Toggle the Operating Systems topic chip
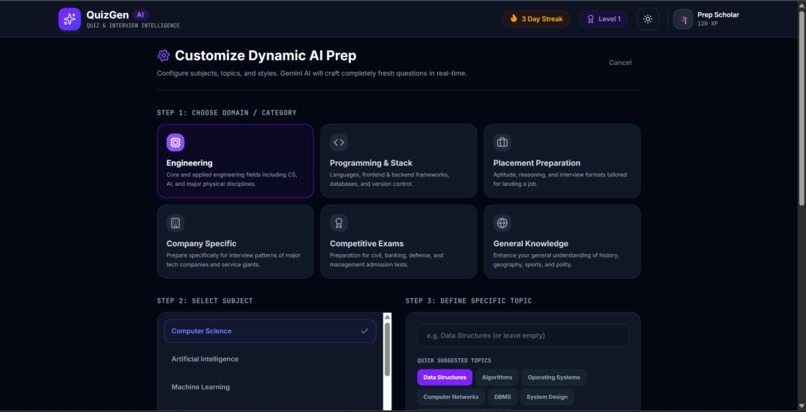This screenshot has width=806, height=412. click(x=554, y=377)
